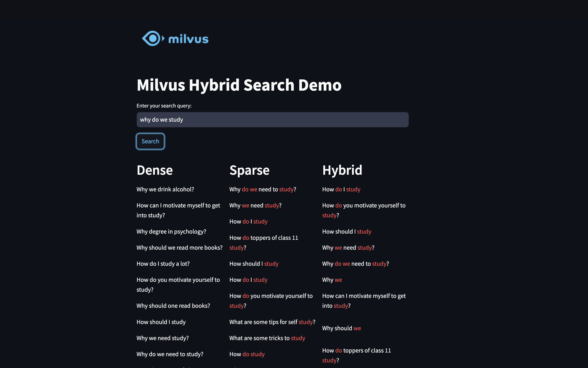Select Sparse 'How do toppers of class 11 study?'
Viewport: 588px width, 368px height.
(264, 243)
